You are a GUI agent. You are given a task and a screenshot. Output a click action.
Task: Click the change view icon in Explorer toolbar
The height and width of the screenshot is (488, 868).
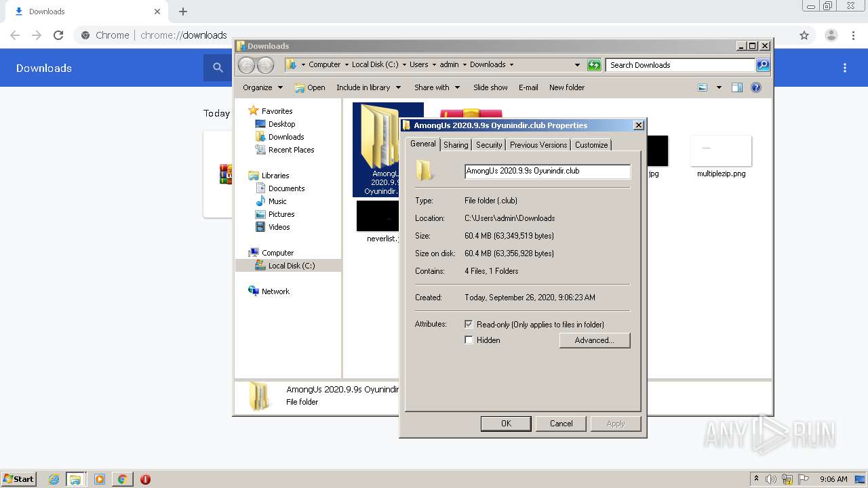coord(703,87)
